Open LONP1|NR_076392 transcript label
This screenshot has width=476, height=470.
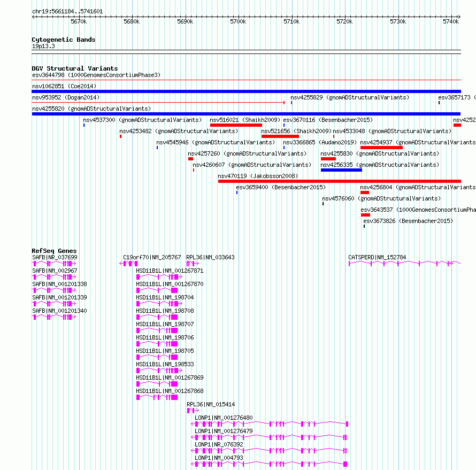coord(219,444)
